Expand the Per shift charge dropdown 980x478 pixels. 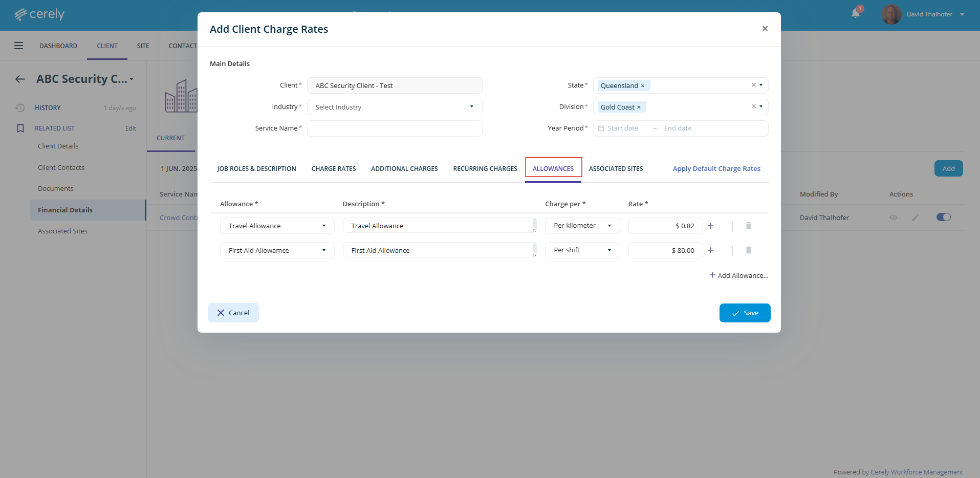coord(582,250)
